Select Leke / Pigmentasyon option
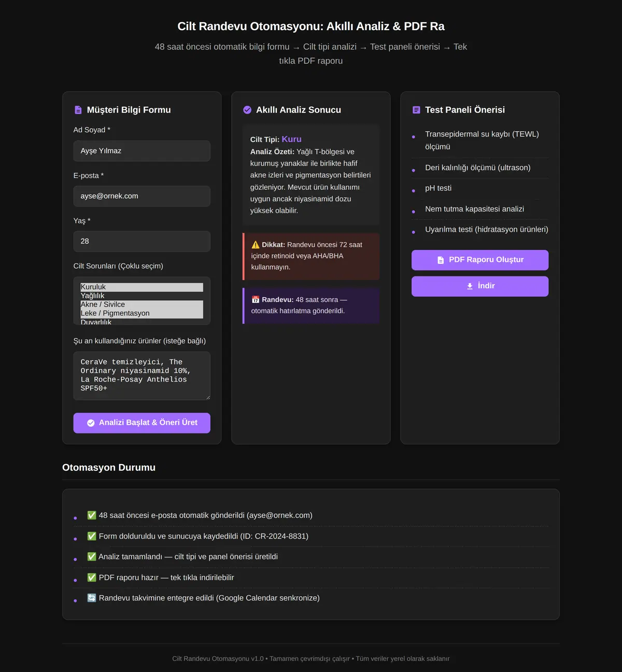This screenshot has width=622, height=672. tap(142, 314)
